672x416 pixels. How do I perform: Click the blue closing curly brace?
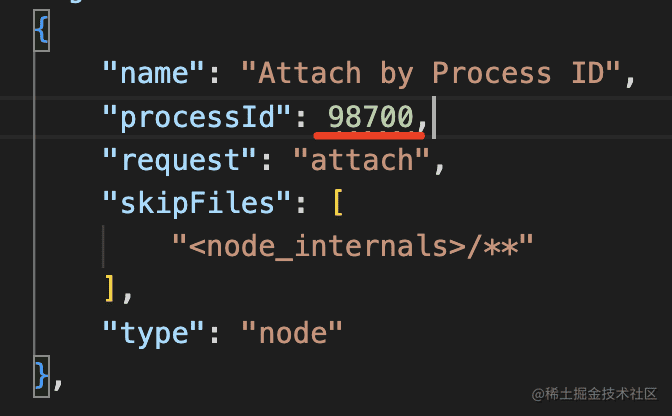point(42,376)
